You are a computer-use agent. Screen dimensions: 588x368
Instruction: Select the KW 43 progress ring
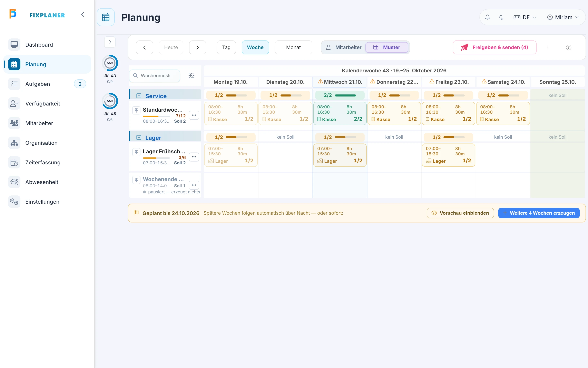click(110, 63)
